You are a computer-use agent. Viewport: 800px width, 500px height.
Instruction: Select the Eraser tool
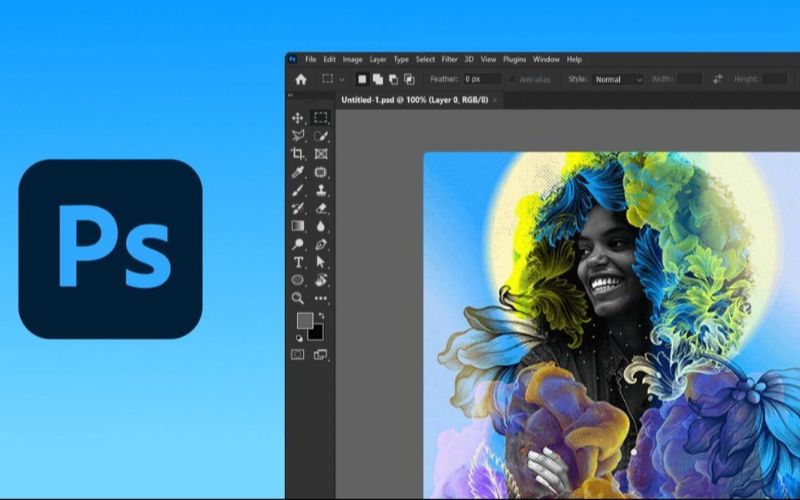(x=321, y=208)
